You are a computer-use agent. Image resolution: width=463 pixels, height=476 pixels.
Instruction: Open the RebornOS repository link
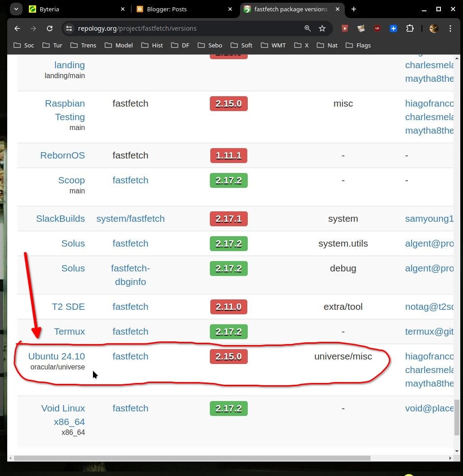[63, 155]
